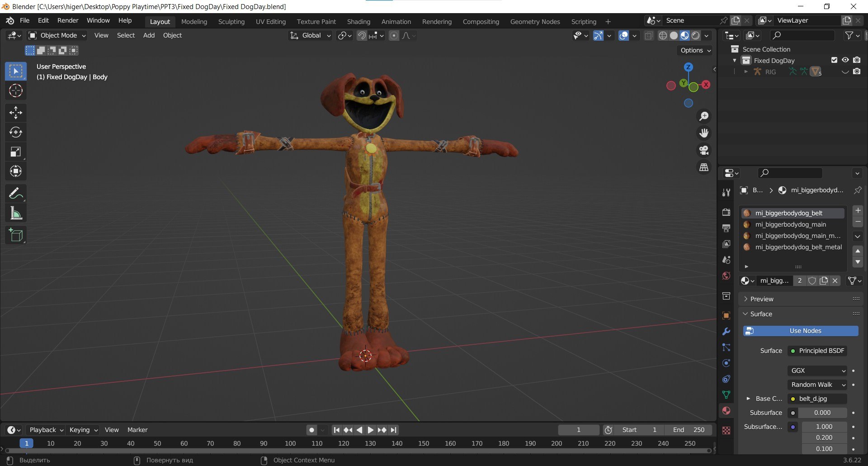The image size is (868, 466).
Task: Select the mi_biggerbodydog_main material slot
Action: [x=793, y=224]
